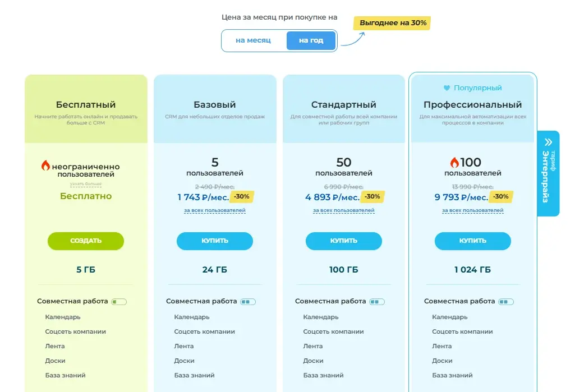The image size is (575, 392).
Task: Click the -30% badge in Стандартный plan
Action: [x=372, y=197]
